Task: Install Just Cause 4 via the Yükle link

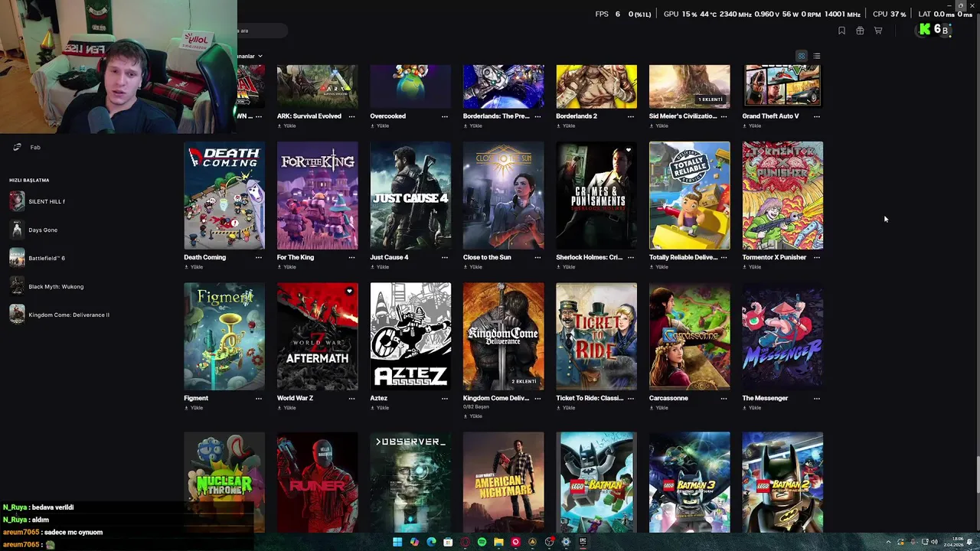Action: [x=381, y=267]
